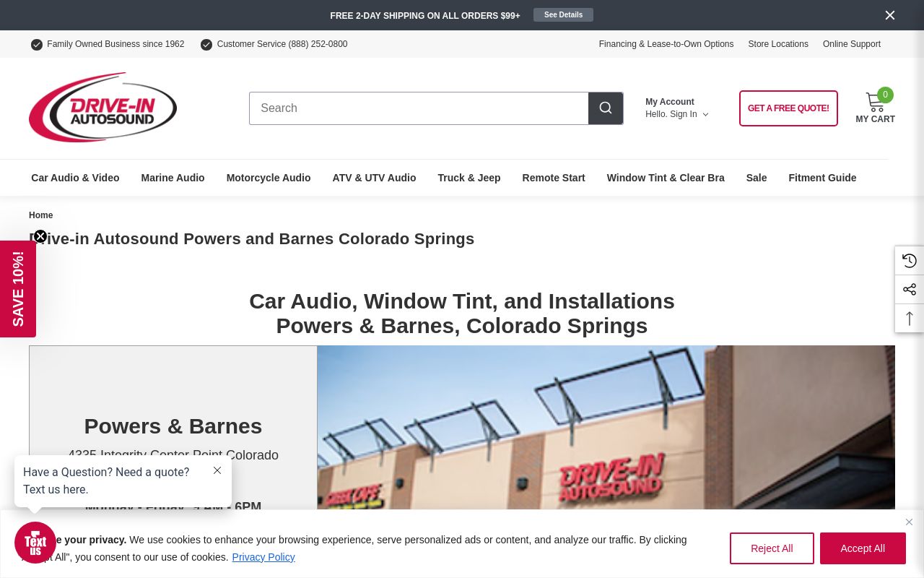Viewport: 924px width, 578px height.
Task: Open Remote Start menu
Action: pyautogui.click(x=554, y=178)
